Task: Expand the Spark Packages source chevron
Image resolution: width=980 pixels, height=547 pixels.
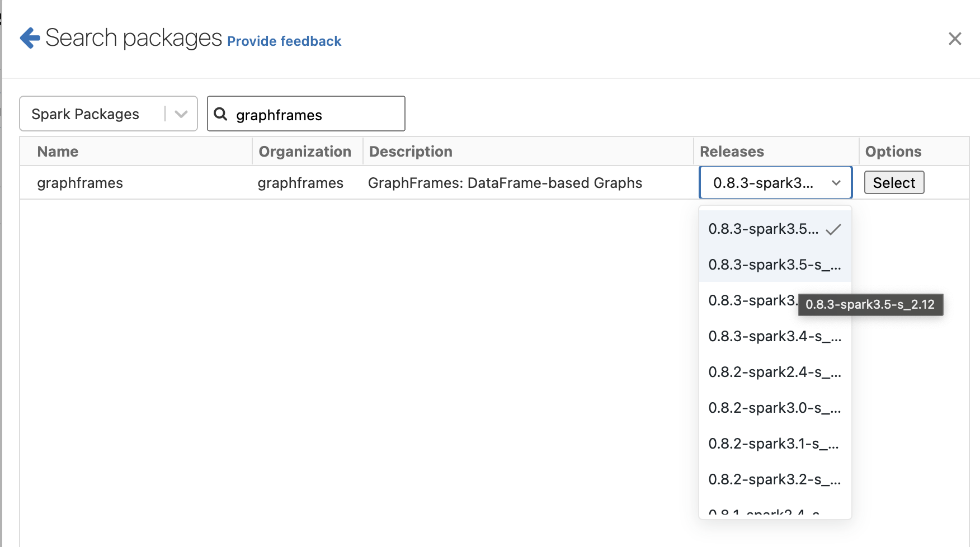Action: (181, 114)
